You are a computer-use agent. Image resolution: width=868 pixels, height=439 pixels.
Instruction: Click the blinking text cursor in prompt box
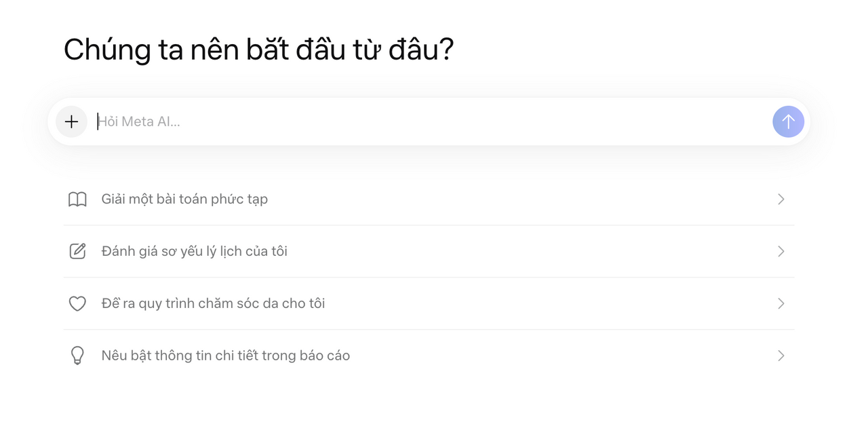(98, 122)
